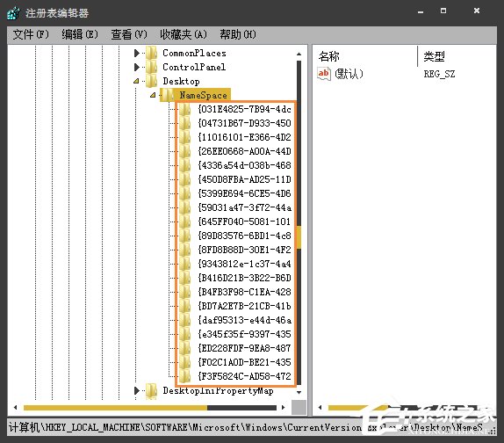Click value pane horizontal scroll left arrow
Image resolution: width=504 pixels, height=443 pixels.
320,407
